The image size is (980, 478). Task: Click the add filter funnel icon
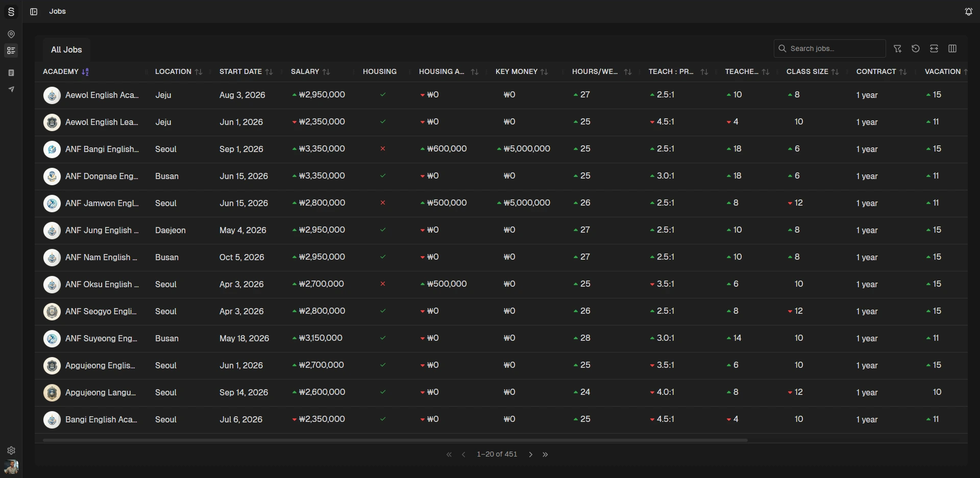pos(897,48)
